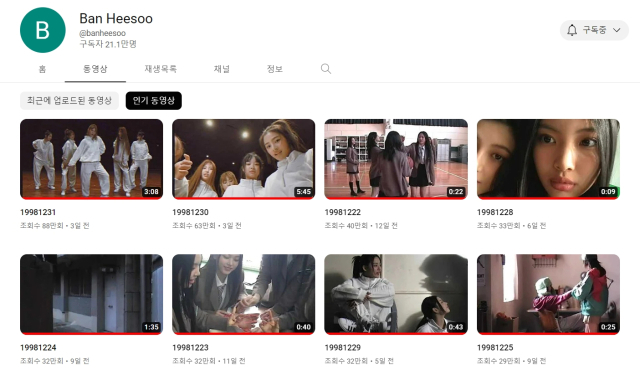Click the 조회수 88만회 view count text
The height and width of the screenshot is (370, 640).
[42, 226]
